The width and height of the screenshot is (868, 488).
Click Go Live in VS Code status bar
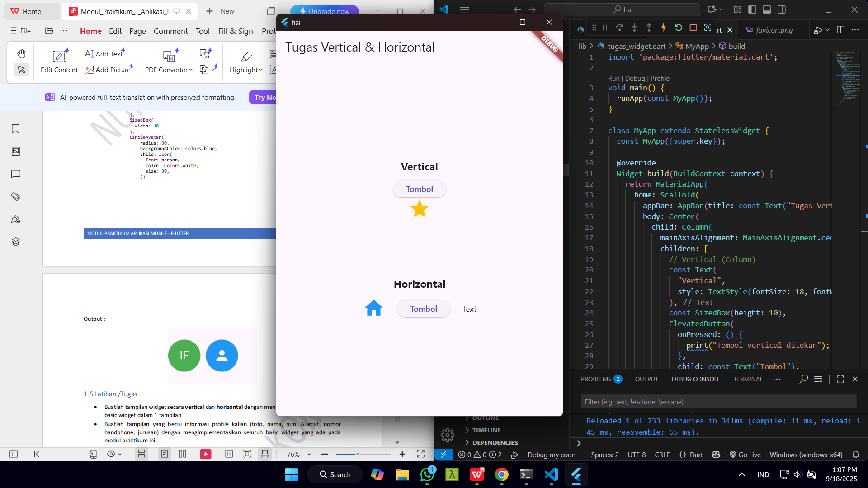coord(745,455)
